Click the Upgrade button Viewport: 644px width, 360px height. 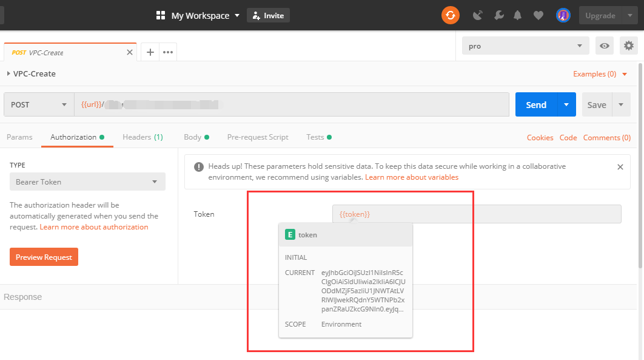coord(600,16)
